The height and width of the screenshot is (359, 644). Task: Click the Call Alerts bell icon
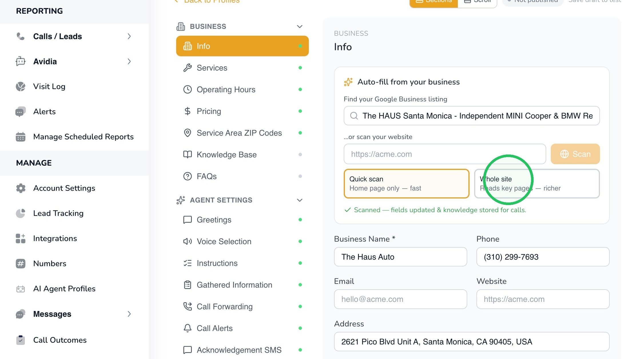pyautogui.click(x=187, y=328)
